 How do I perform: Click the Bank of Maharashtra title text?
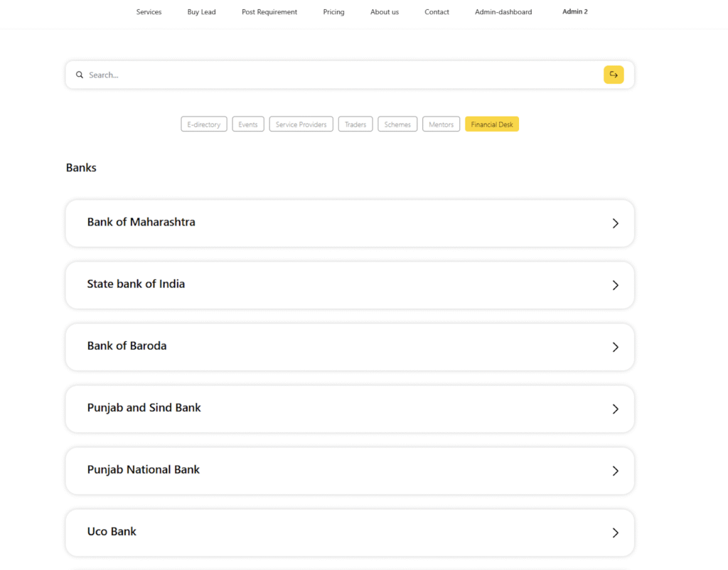(x=141, y=222)
